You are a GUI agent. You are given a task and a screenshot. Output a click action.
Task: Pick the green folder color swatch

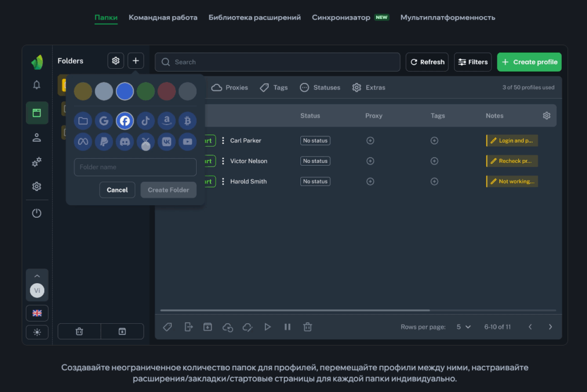(146, 91)
